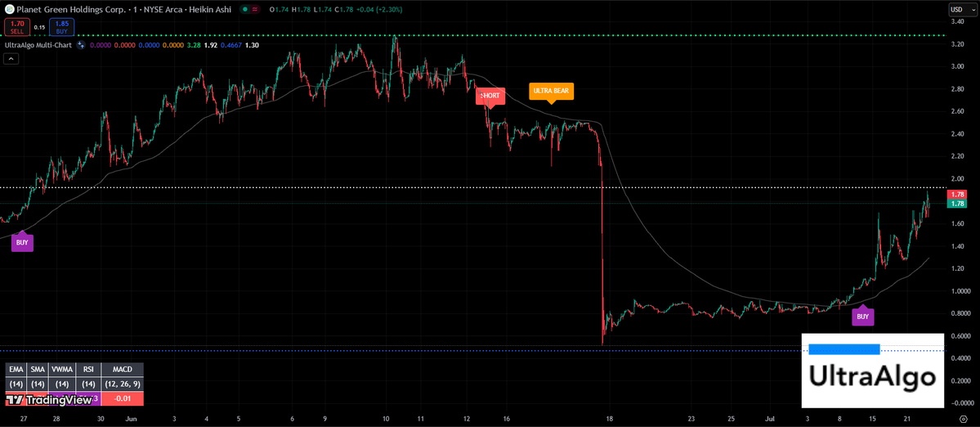Click the orange ULTRA BEAR signal label
This screenshot has width=980, height=427.
[x=551, y=91]
